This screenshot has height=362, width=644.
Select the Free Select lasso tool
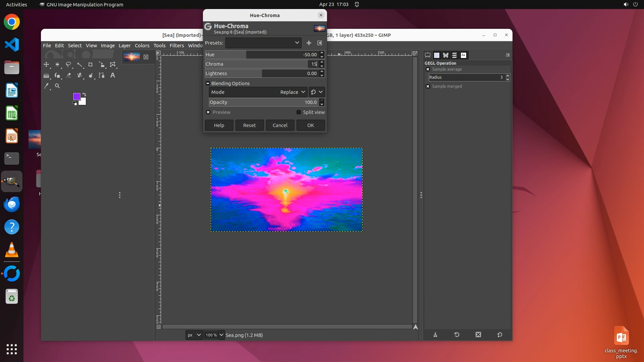click(68, 65)
